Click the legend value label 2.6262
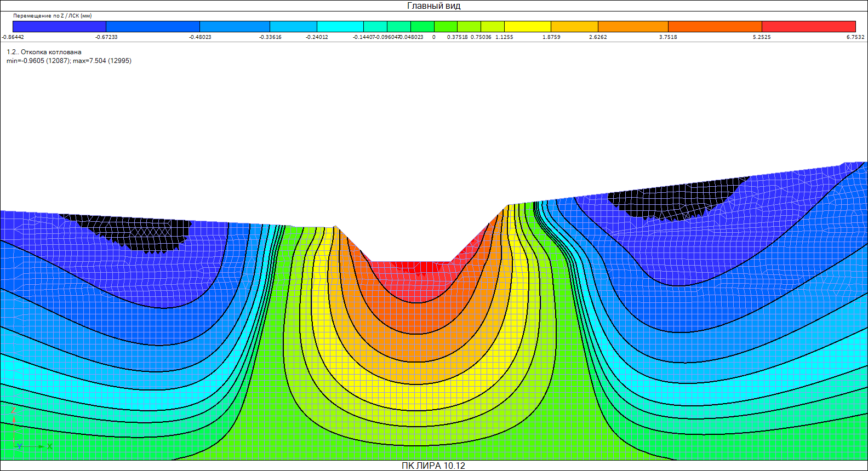The width and height of the screenshot is (868, 471). pos(598,37)
